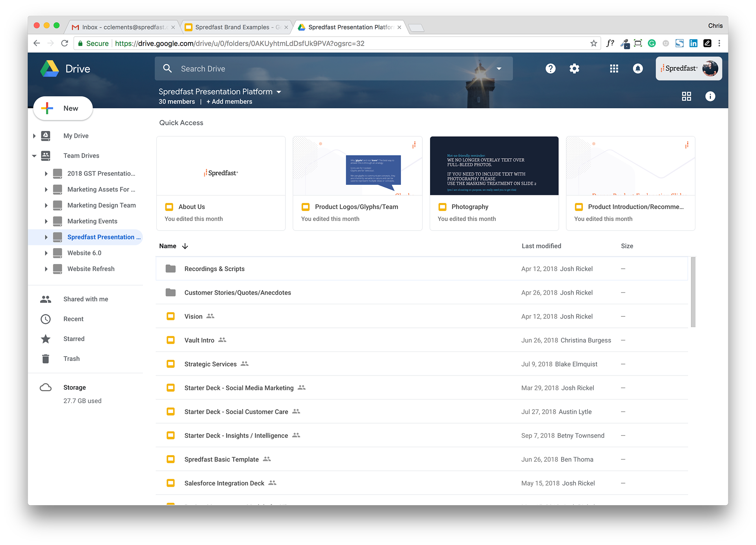Select Spredfast Basic Template file
The height and width of the screenshot is (545, 756).
click(422, 459)
